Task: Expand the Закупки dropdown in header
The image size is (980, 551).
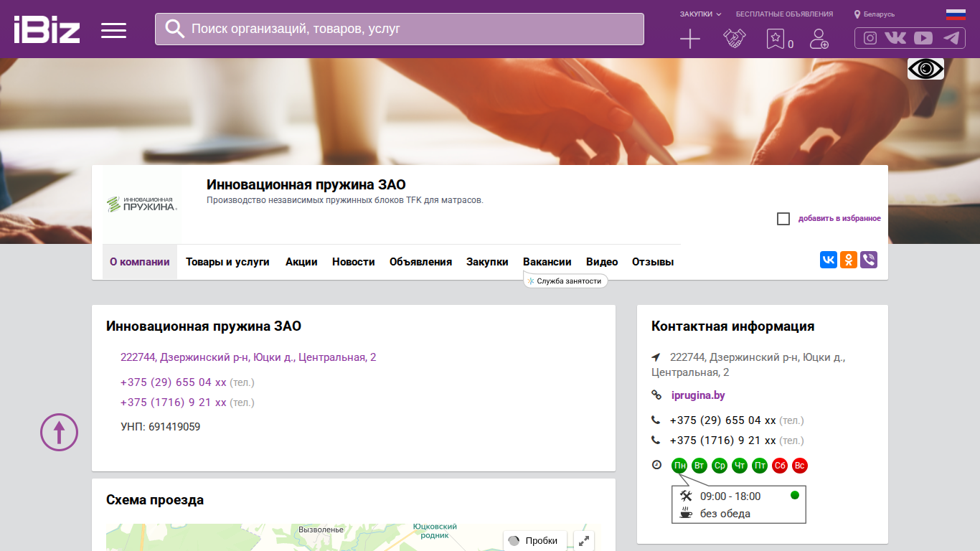Action: point(701,14)
